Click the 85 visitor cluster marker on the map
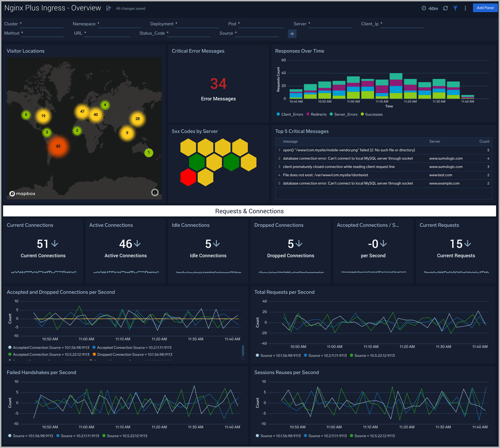The height and width of the screenshot is (448, 500). click(58, 146)
